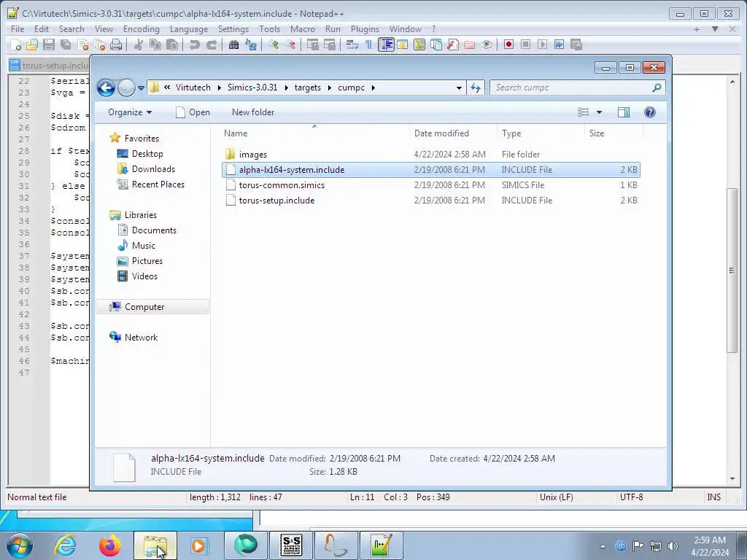Toggle Word wrap icon in Notepad++ toolbar
747x560 pixels.
pyautogui.click(x=352, y=44)
